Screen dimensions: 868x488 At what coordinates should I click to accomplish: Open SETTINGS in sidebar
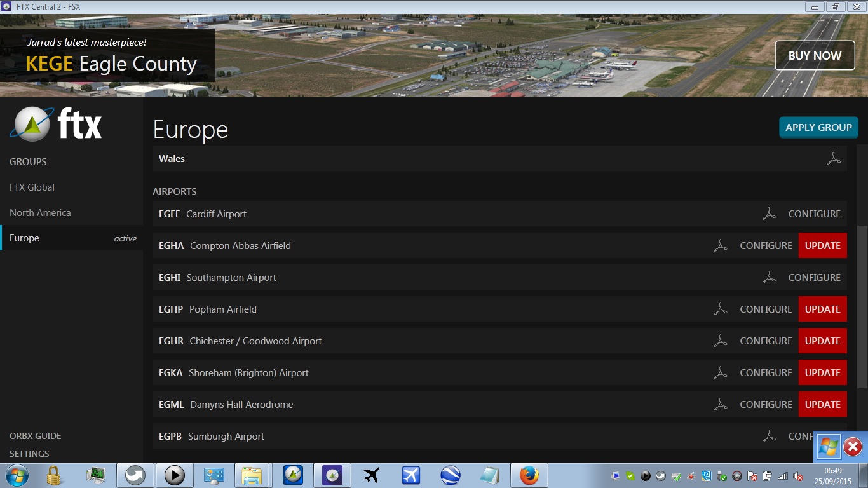tap(29, 454)
